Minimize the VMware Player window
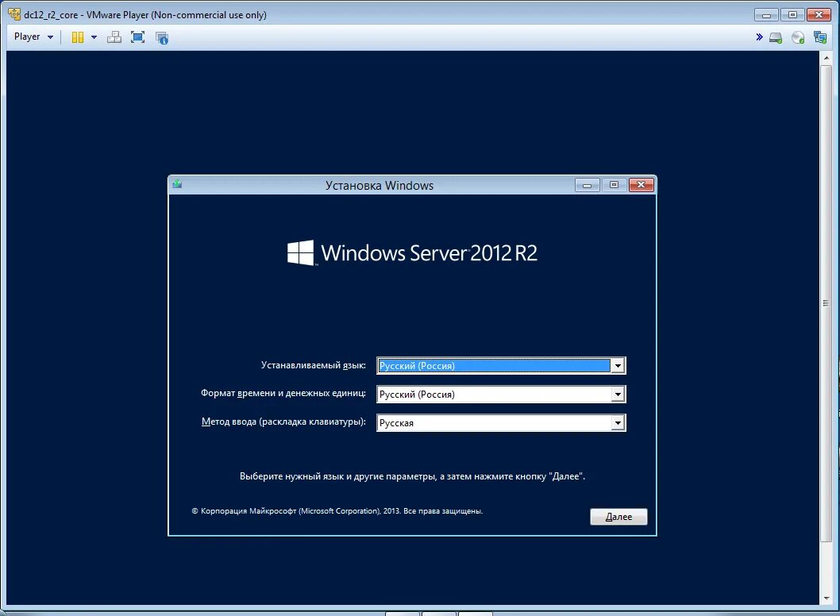 (767, 15)
